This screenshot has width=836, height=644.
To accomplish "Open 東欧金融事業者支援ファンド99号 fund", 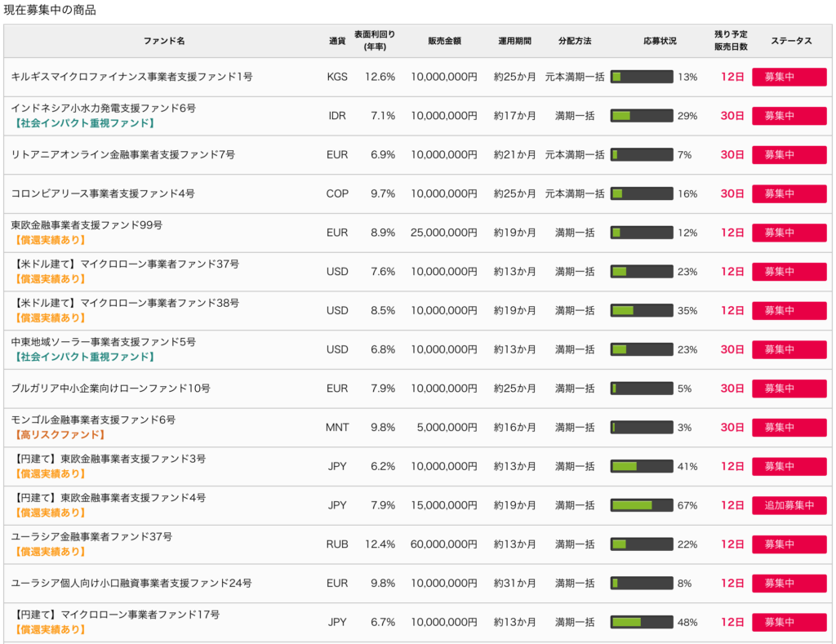I will pos(87,225).
